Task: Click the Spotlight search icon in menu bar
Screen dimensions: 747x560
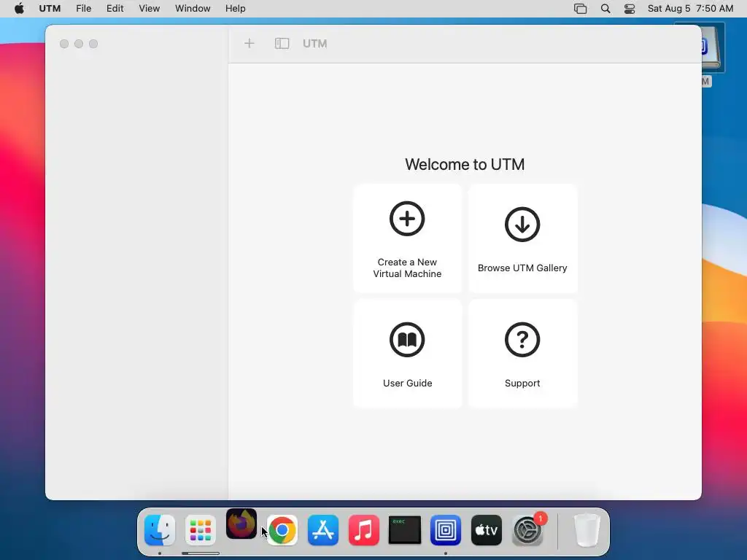Action: tap(605, 9)
